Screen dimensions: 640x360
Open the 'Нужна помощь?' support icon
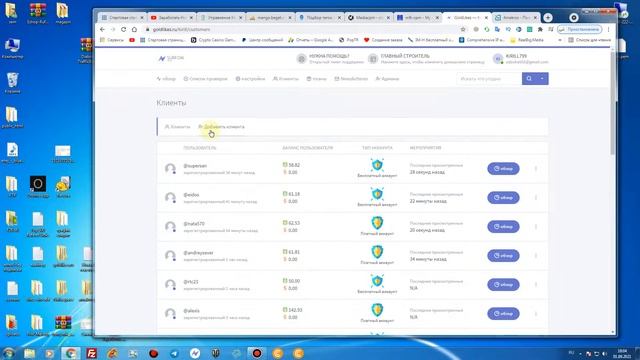click(x=301, y=59)
